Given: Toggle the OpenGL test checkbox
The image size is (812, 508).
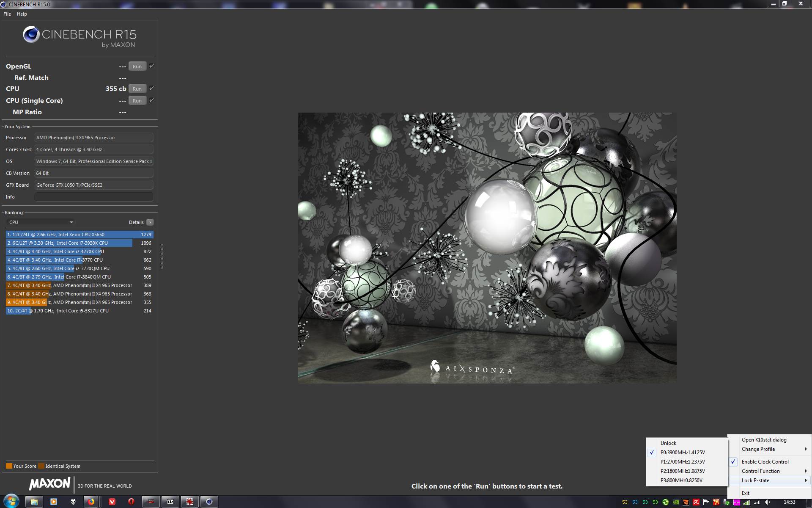Looking at the screenshot, I should point(151,66).
